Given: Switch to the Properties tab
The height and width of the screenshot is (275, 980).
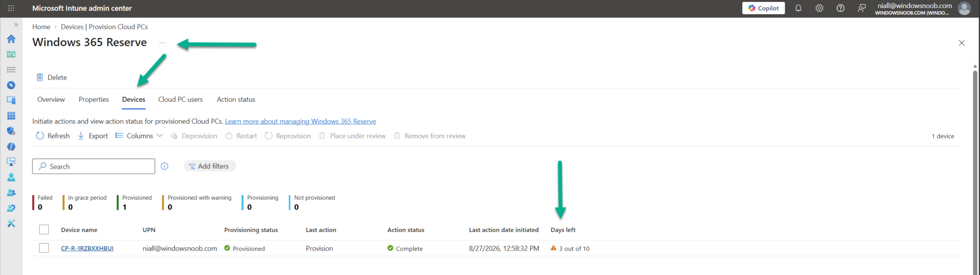Looking at the screenshot, I should [94, 99].
